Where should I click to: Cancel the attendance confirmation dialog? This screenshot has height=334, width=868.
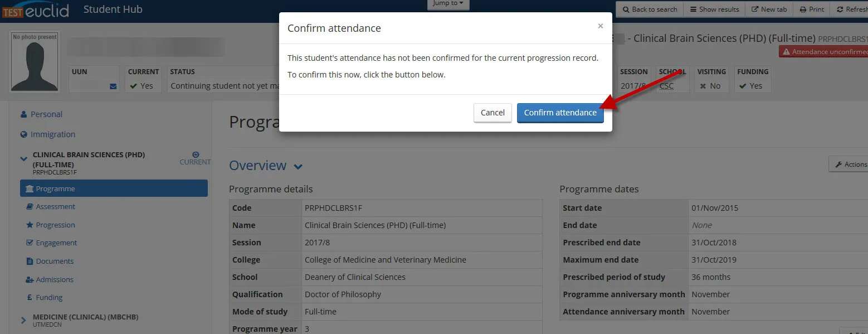(x=492, y=112)
